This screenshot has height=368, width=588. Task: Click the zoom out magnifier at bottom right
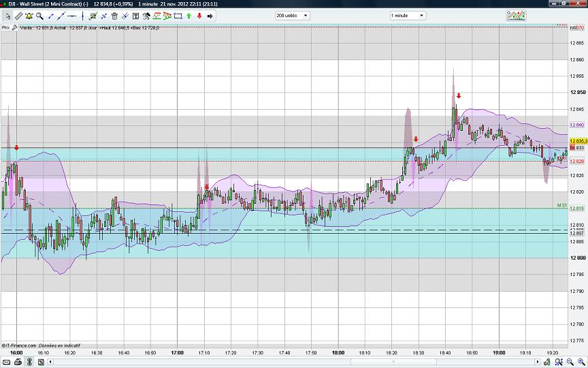(x=570, y=361)
